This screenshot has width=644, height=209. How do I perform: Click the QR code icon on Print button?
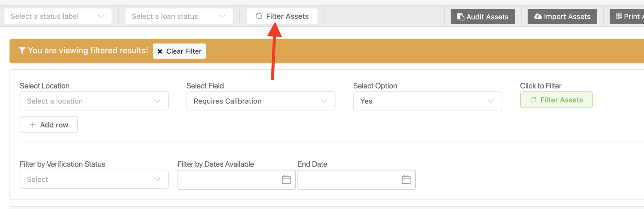point(619,16)
